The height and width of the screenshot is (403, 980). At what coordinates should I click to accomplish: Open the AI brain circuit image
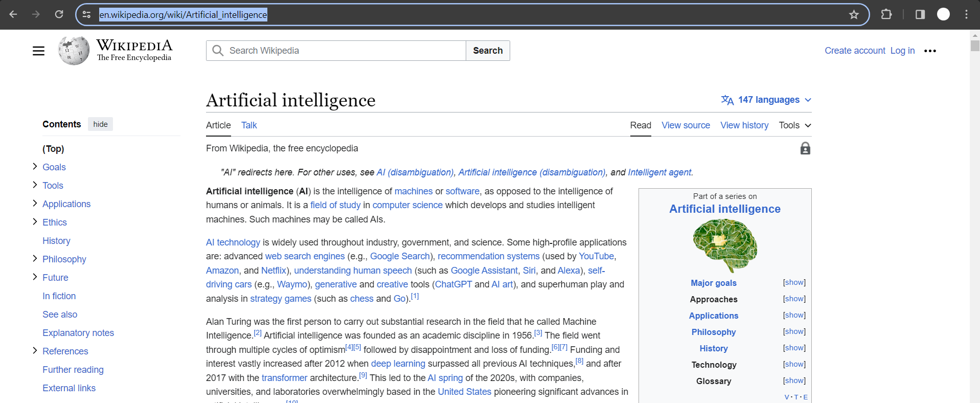(x=725, y=245)
